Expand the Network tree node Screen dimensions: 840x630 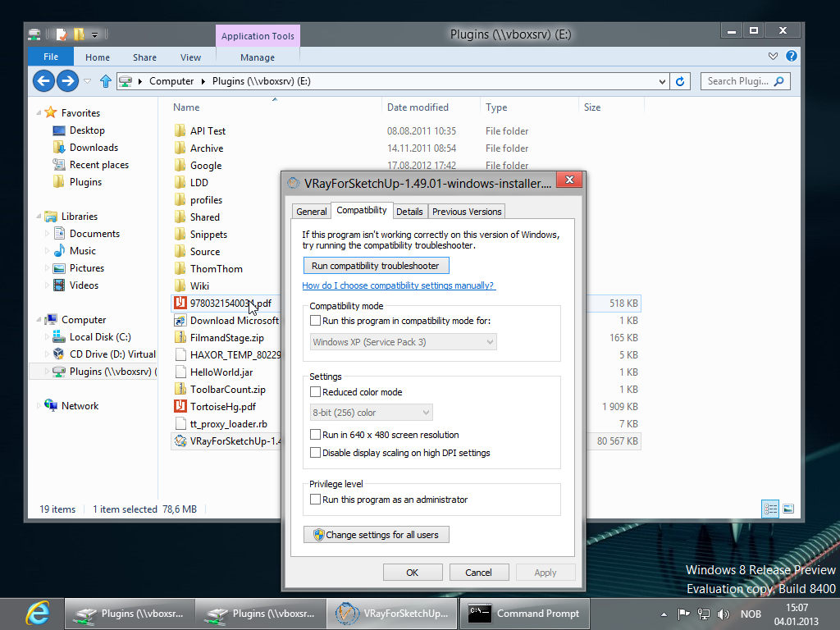[x=39, y=405]
